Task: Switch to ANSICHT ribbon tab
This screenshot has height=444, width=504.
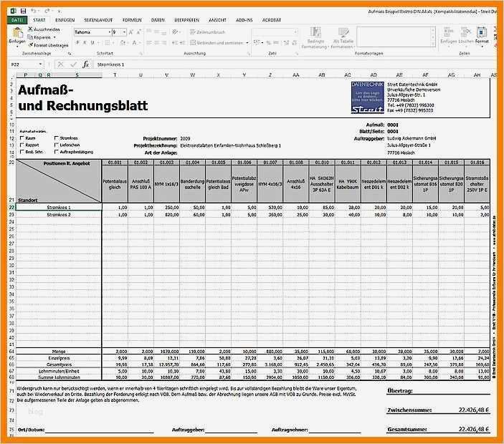Action: pyautogui.click(x=217, y=20)
